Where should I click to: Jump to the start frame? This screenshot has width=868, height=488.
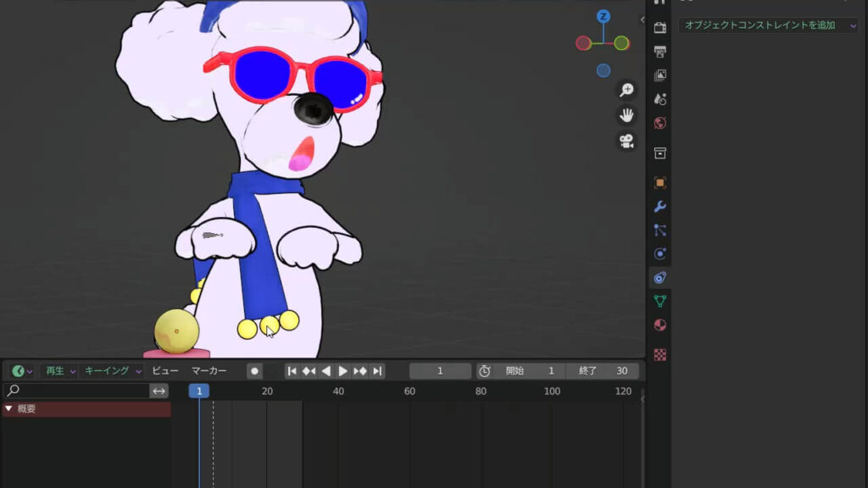click(x=292, y=371)
